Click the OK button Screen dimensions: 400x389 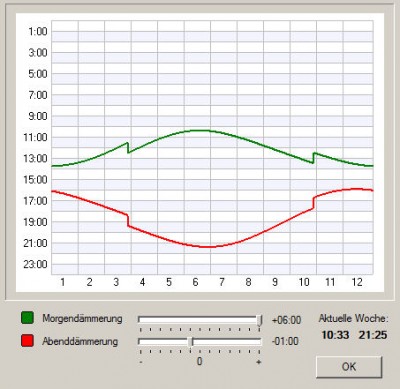(349, 367)
